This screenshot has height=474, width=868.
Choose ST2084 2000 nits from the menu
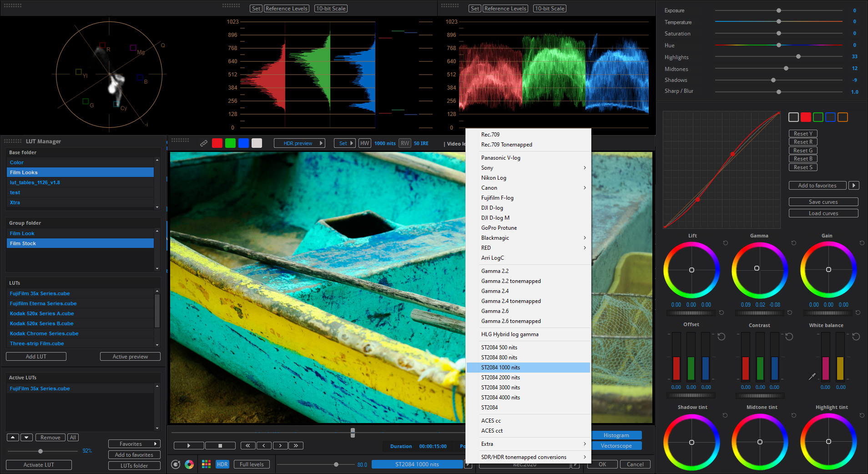(x=500, y=378)
